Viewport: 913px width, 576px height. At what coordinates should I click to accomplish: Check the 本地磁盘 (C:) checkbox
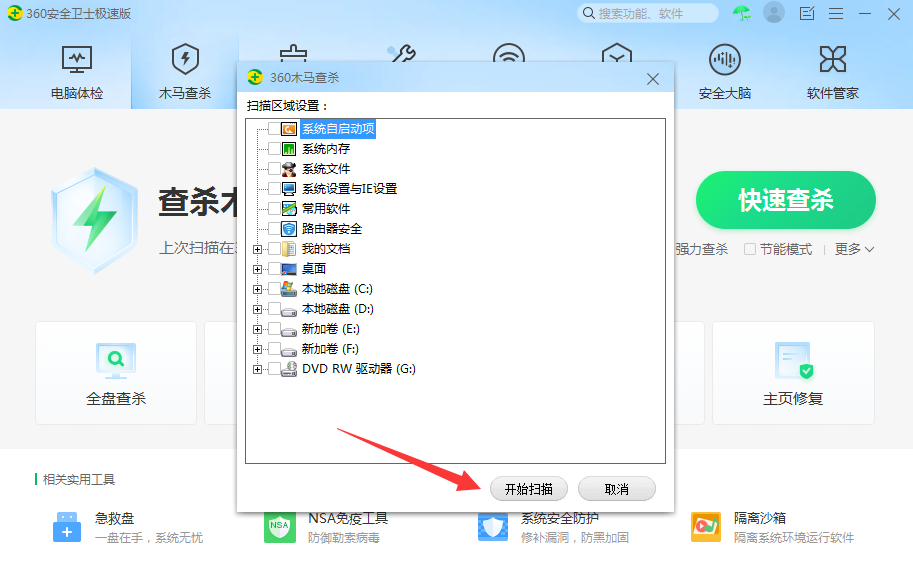(274, 289)
